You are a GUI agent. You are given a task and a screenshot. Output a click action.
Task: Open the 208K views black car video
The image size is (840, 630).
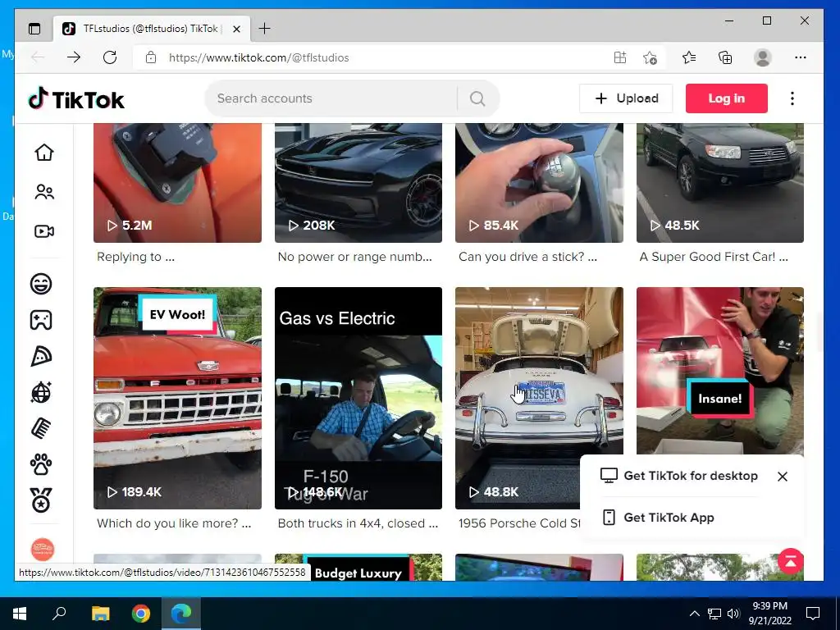point(358,182)
